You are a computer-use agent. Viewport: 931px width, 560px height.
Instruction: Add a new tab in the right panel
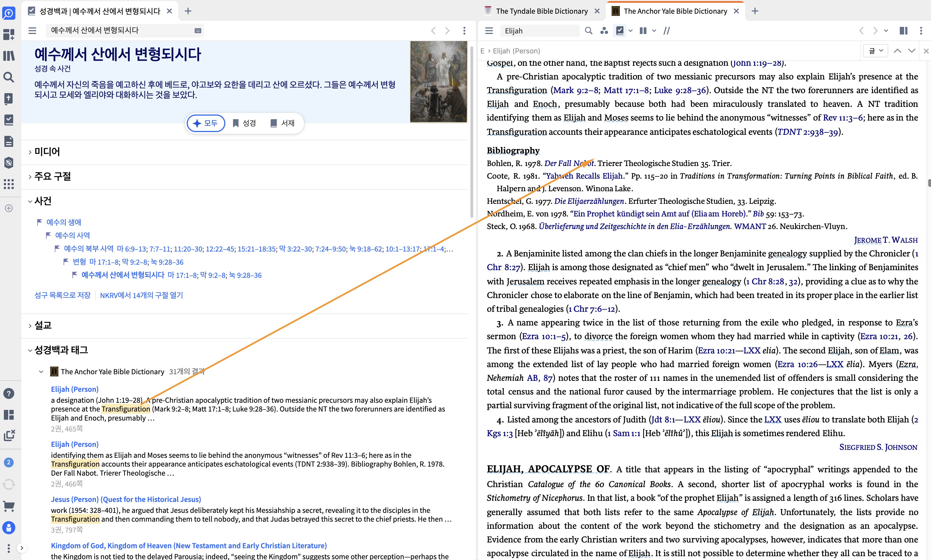[x=755, y=11]
